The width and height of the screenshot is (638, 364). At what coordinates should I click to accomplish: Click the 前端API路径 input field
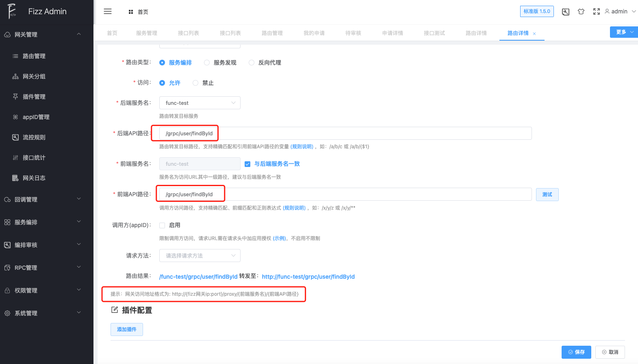(345, 194)
